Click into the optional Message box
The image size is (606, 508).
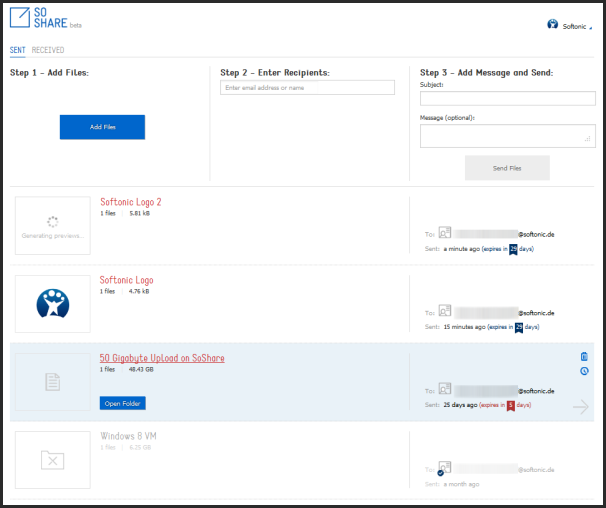pos(507,136)
